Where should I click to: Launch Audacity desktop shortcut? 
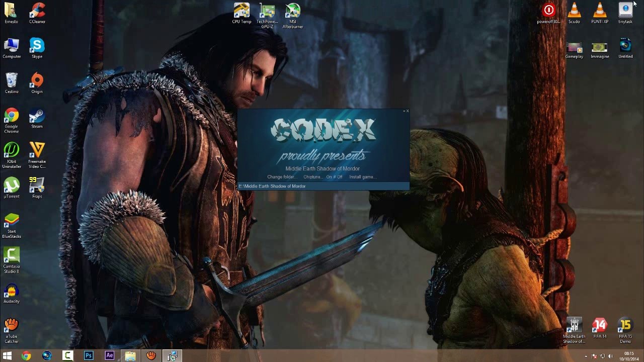pyautogui.click(x=12, y=293)
